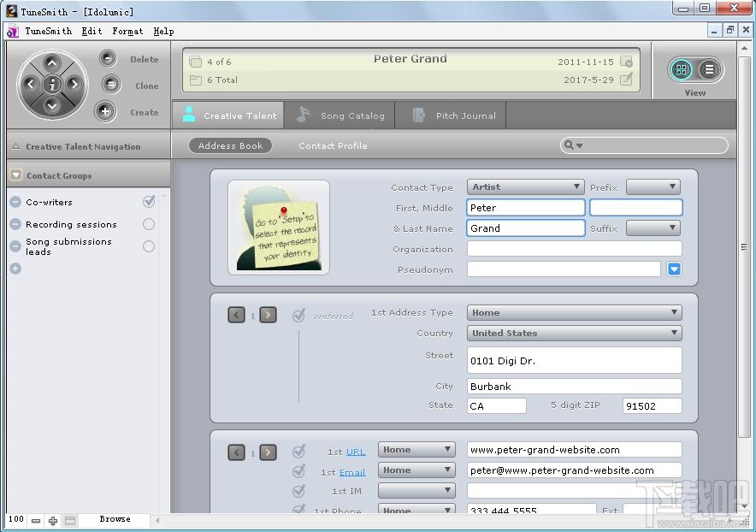The height and width of the screenshot is (532, 756).
Task: Go to next URL set with right arrow
Action: coord(268,452)
